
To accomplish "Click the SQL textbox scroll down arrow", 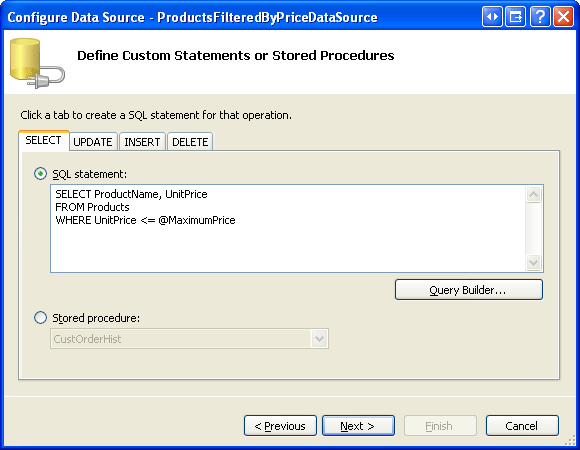I will (x=533, y=263).
